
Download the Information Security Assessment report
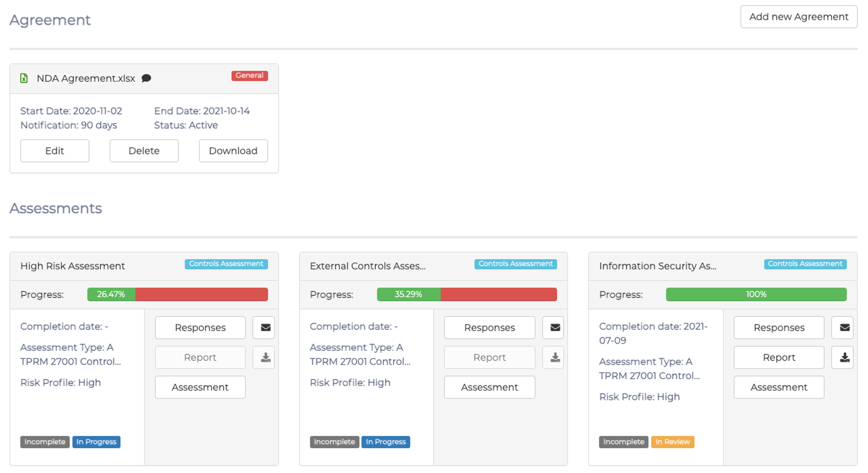(x=844, y=357)
